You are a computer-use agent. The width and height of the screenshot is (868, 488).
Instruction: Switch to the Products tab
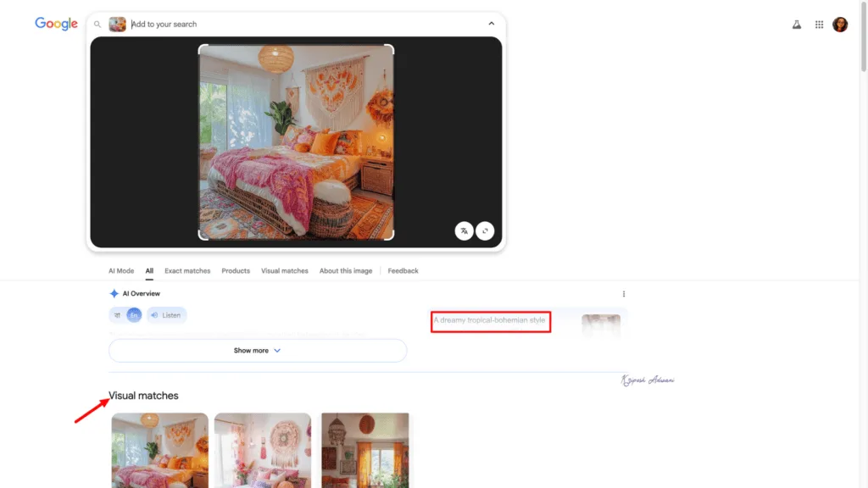pyautogui.click(x=235, y=270)
